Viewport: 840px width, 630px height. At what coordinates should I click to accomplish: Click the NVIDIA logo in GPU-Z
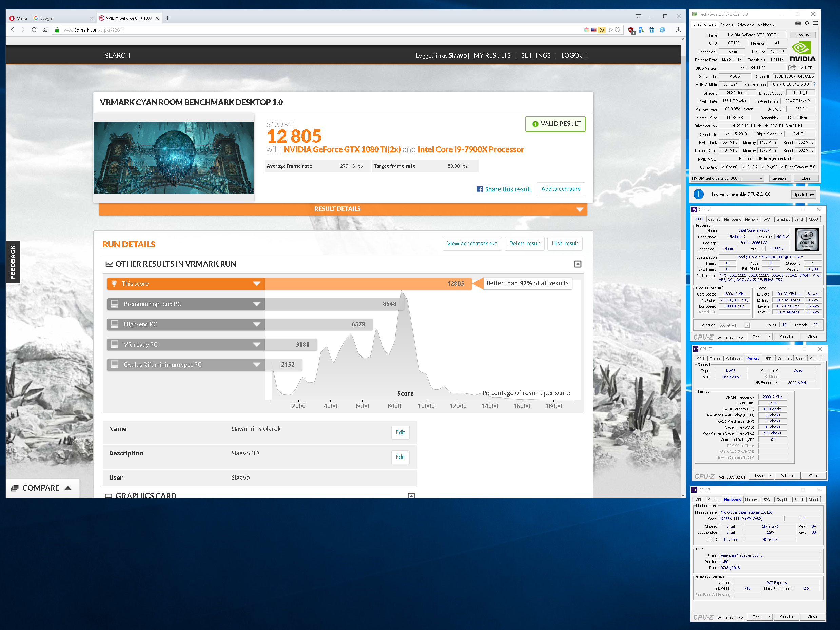[x=802, y=52]
